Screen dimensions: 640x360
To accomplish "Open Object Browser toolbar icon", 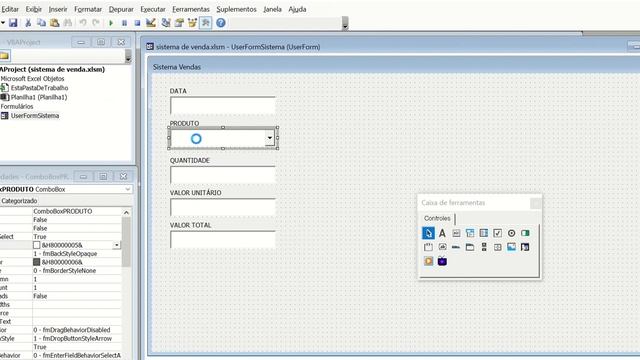I will (192, 23).
